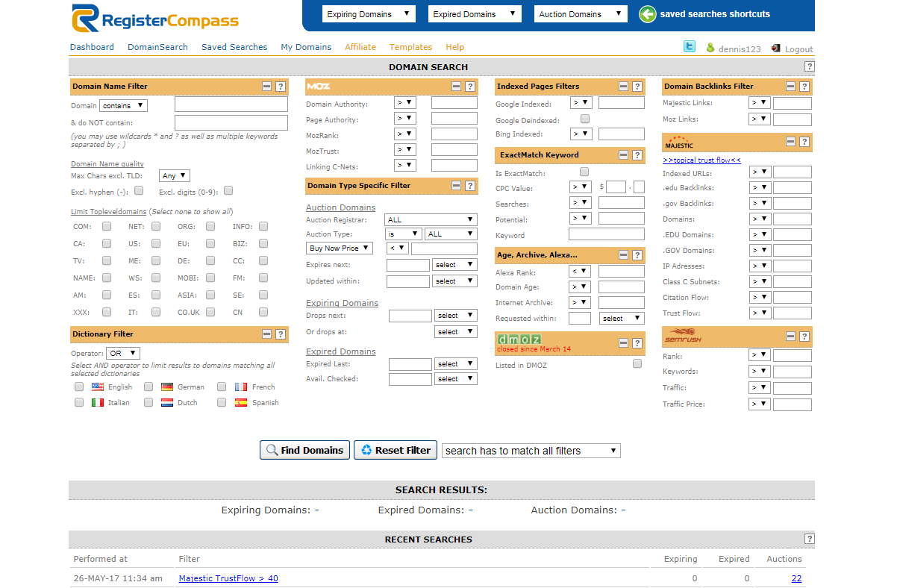
Task: Open help for Domain Backlinks Filter
Action: pos(804,87)
